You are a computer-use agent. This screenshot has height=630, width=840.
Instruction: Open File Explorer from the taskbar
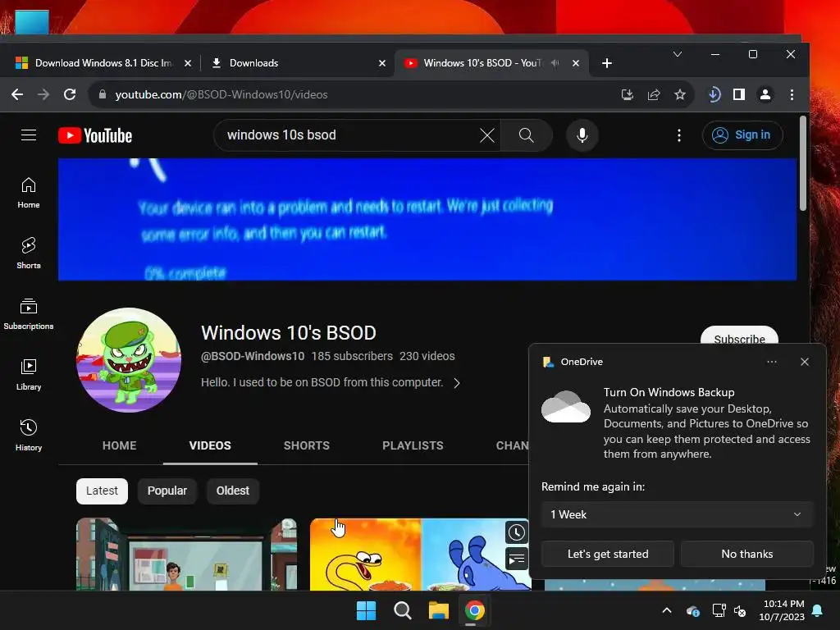[438, 610]
